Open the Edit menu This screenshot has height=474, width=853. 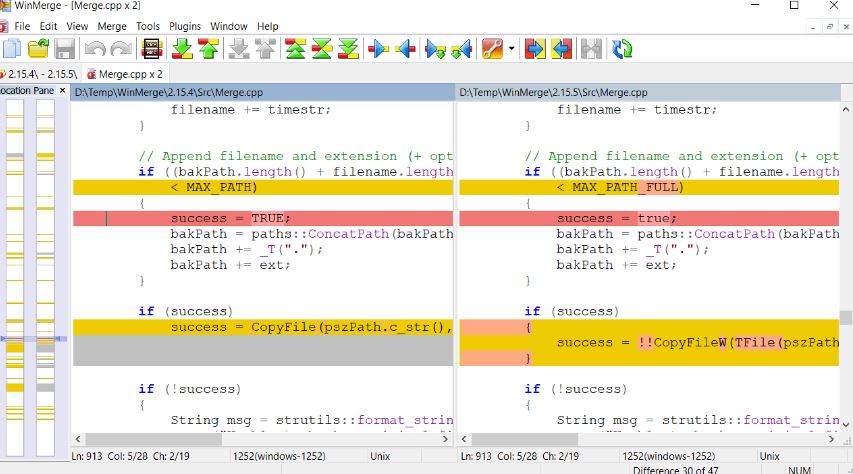click(x=48, y=26)
